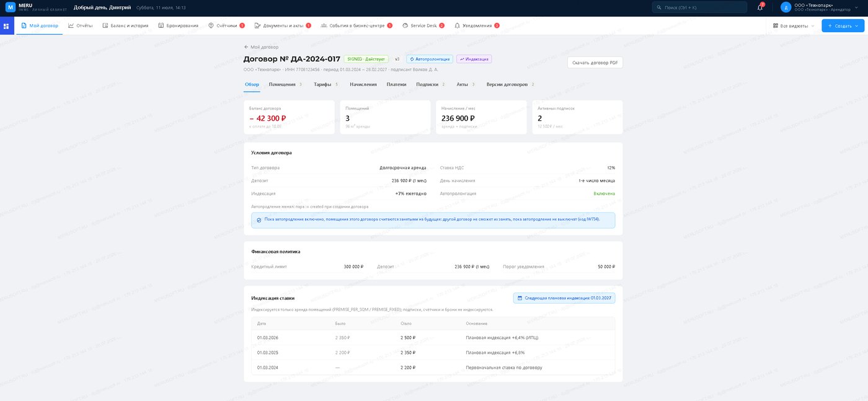
Task: Click the people icon of События в бизнес-центре
Action: (324, 25)
